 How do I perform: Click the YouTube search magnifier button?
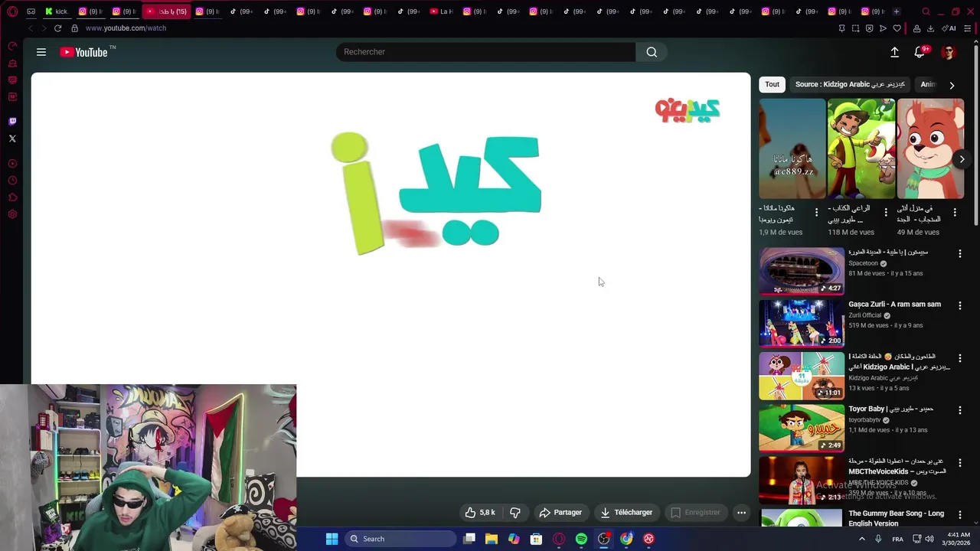click(652, 52)
